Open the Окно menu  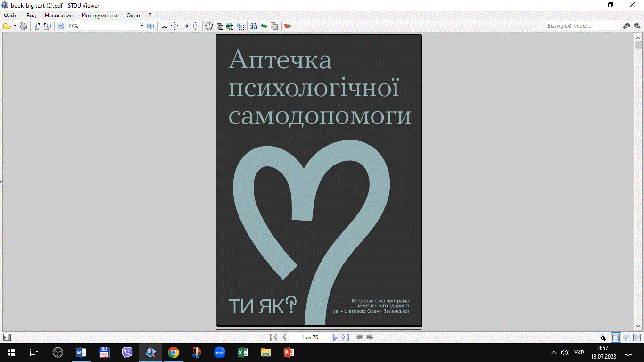coord(133,16)
